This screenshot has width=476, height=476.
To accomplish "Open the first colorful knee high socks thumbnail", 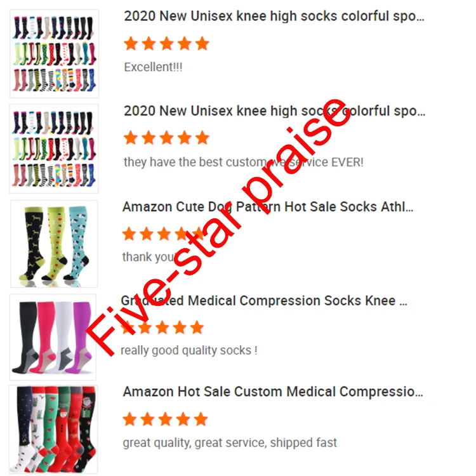I will click(x=55, y=54).
